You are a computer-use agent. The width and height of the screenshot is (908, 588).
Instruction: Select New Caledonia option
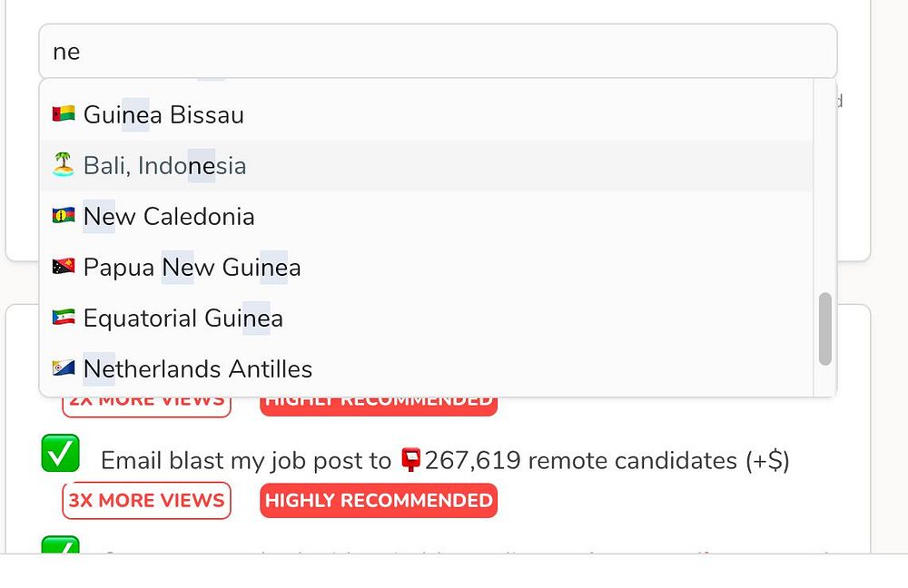[x=426, y=217]
